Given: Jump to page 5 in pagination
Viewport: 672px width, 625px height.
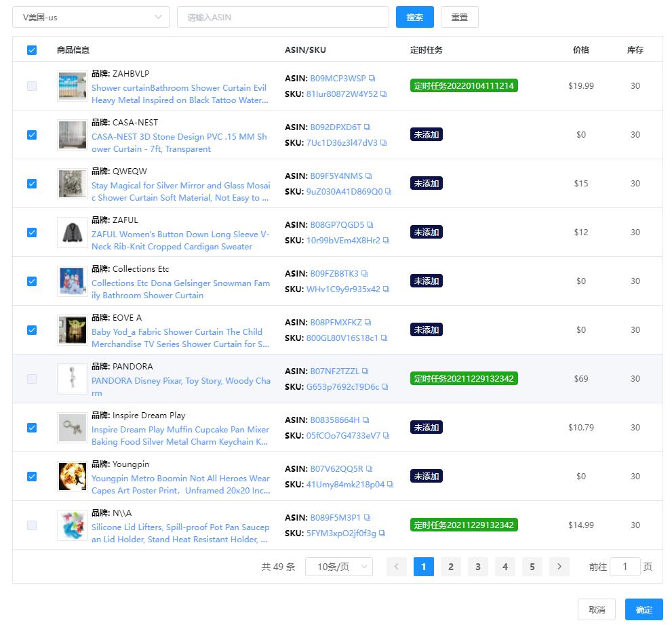Looking at the screenshot, I should (x=532, y=567).
